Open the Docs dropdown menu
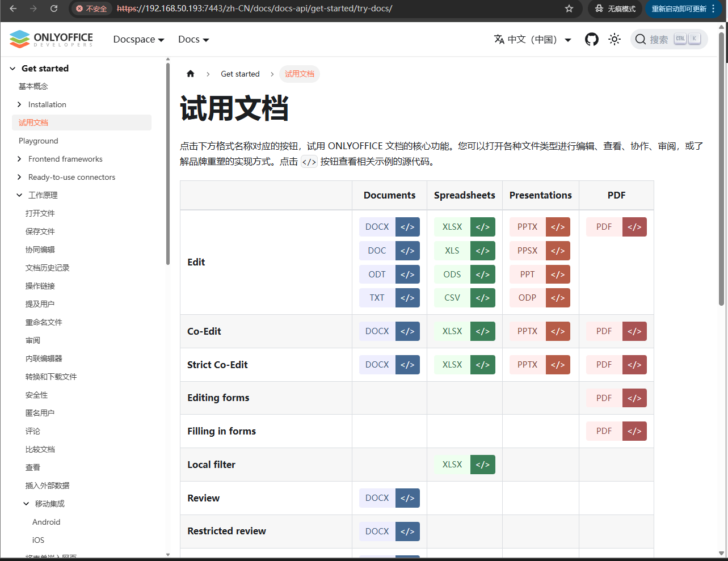The width and height of the screenshot is (728, 561). coord(193,39)
